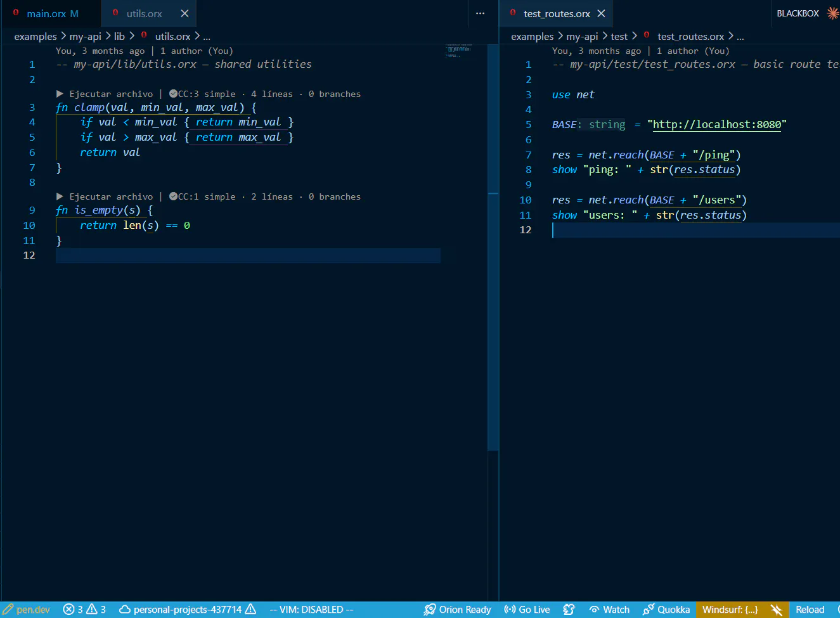Click the 'BASE' constant on line 5
Image resolution: width=840 pixels, height=618 pixels.
[564, 125]
